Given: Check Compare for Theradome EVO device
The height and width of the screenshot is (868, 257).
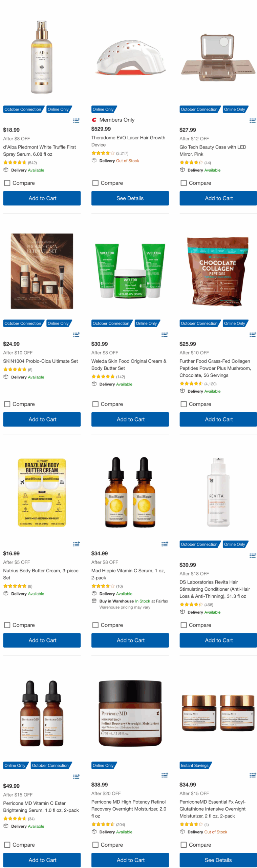Looking at the screenshot, I should coord(95,183).
